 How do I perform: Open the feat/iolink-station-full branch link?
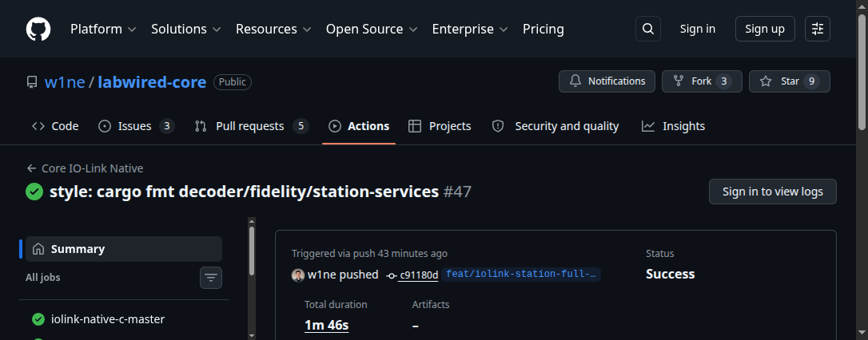click(521, 275)
